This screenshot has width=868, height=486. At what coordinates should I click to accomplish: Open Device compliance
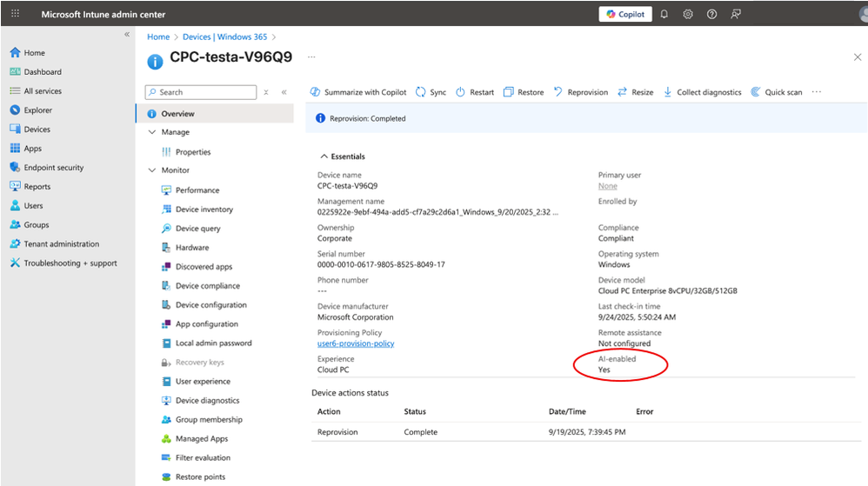click(x=201, y=286)
